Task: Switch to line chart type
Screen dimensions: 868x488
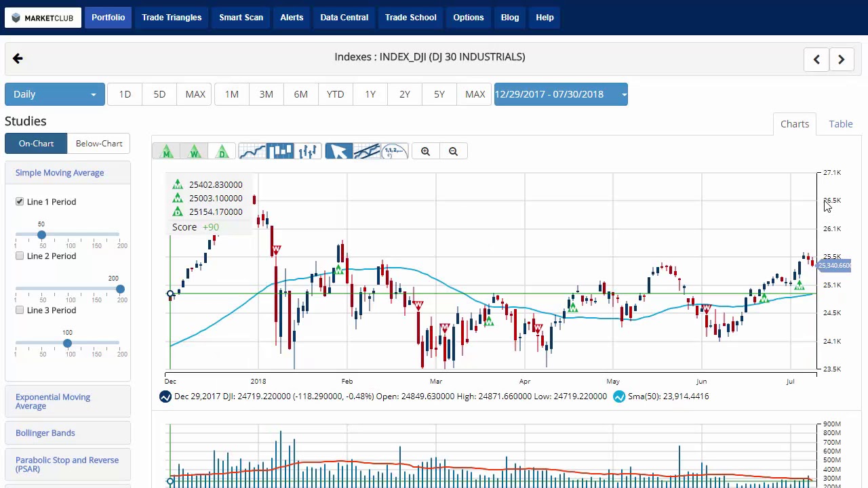Action: click(x=252, y=152)
